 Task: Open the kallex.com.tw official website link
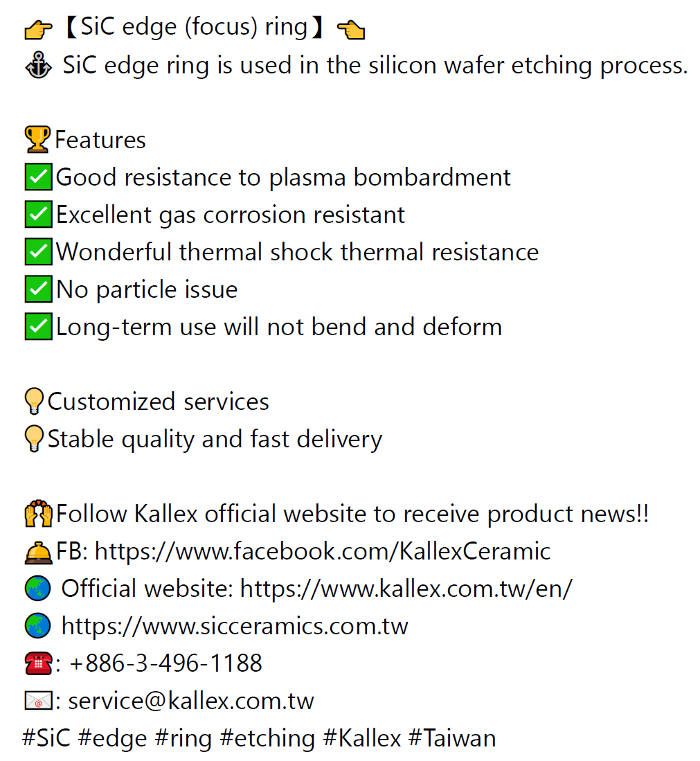pyautogui.click(x=406, y=589)
